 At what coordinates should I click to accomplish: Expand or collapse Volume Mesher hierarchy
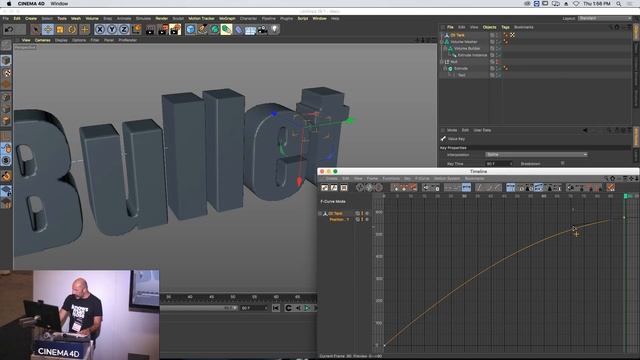point(442,42)
